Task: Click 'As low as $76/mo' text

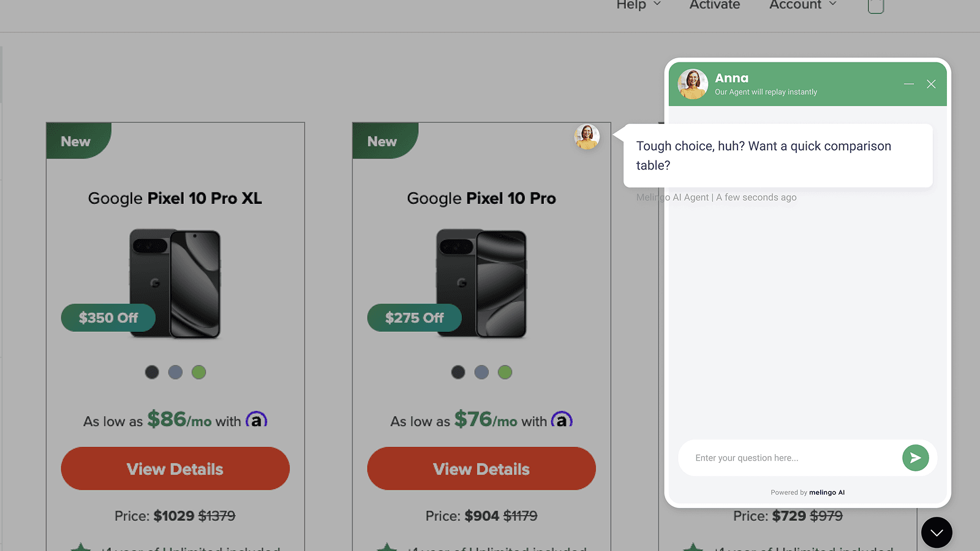Action: (454, 420)
